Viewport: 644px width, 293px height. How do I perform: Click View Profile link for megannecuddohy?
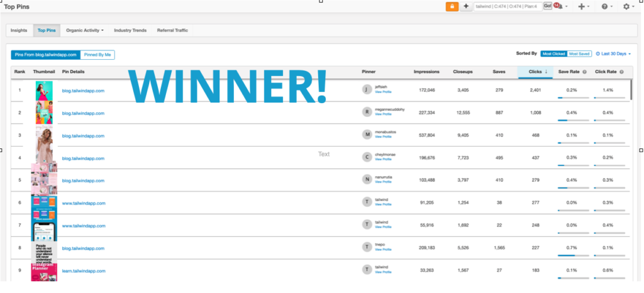(x=383, y=114)
